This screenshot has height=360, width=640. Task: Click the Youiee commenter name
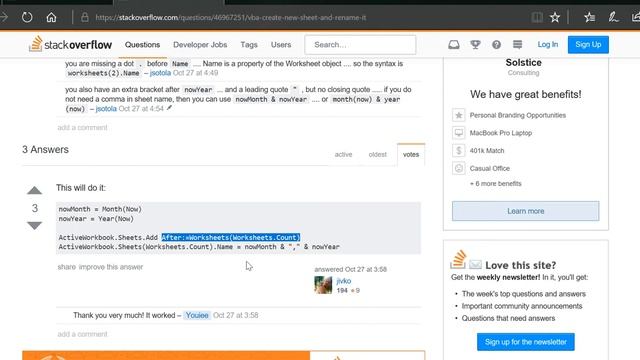[x=197, y=315]
